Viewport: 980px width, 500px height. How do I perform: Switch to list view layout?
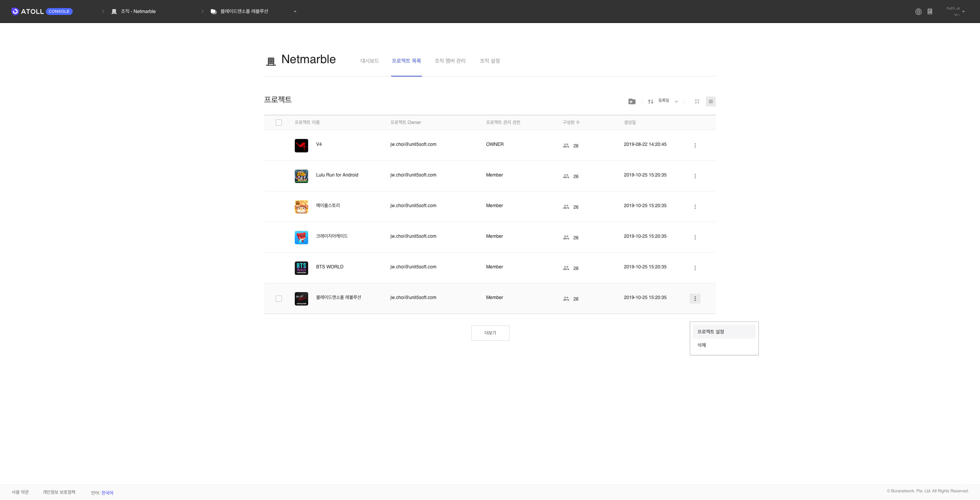[710, 101]
